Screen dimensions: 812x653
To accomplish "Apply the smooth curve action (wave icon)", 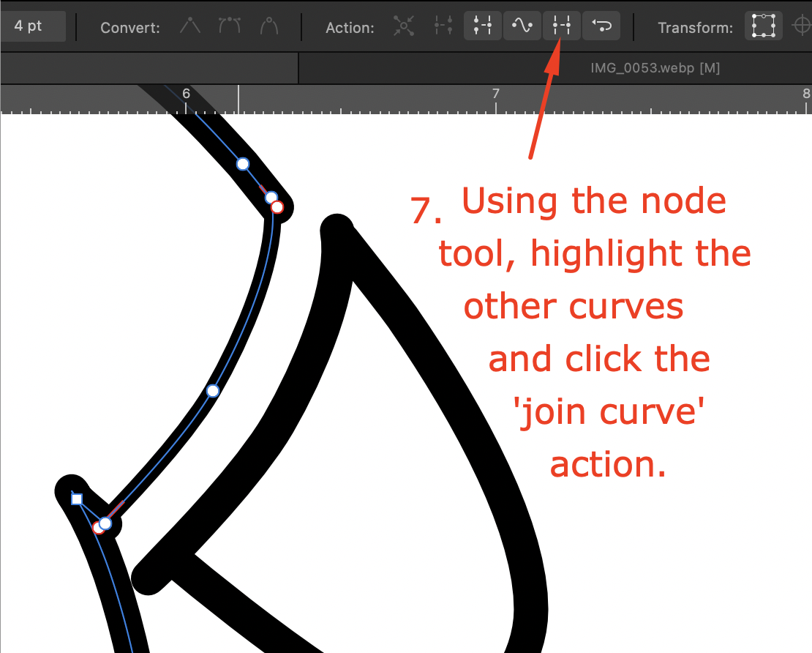I will pos(522,26).
